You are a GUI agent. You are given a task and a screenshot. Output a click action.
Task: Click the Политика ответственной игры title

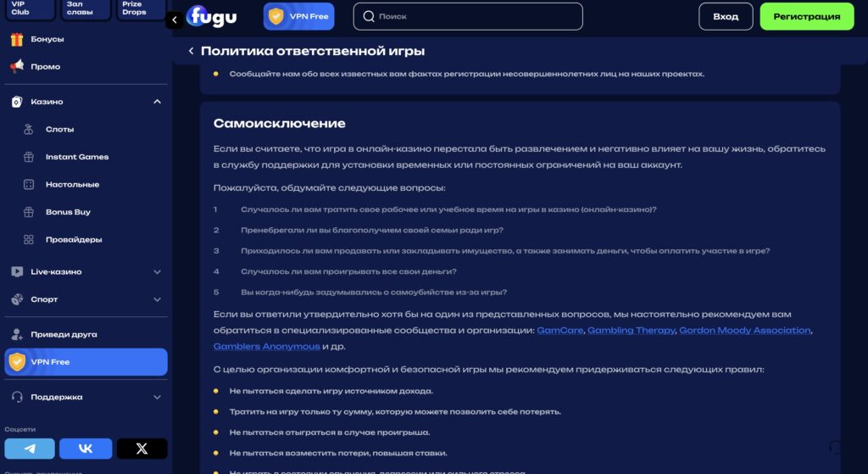tap(313, 51)
